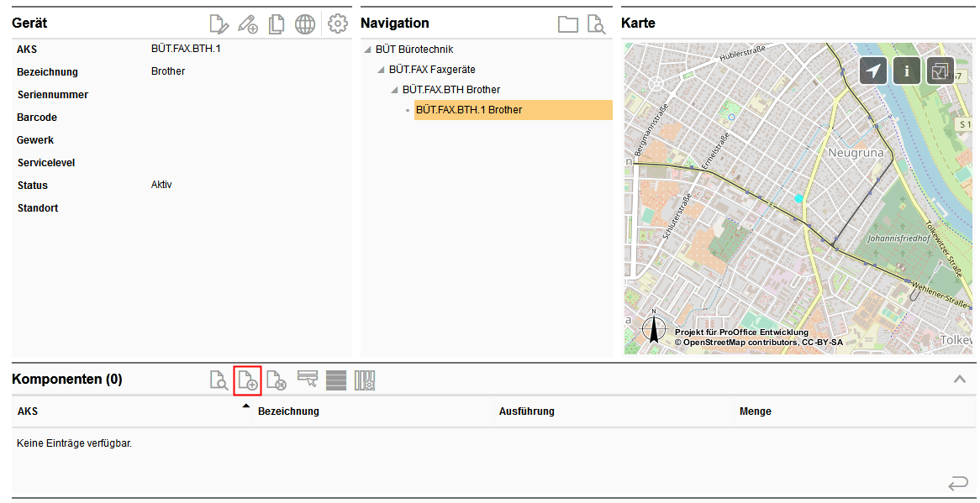Click the map locate arrow button
The image size is (980, 503).
(x=873, y=71)
